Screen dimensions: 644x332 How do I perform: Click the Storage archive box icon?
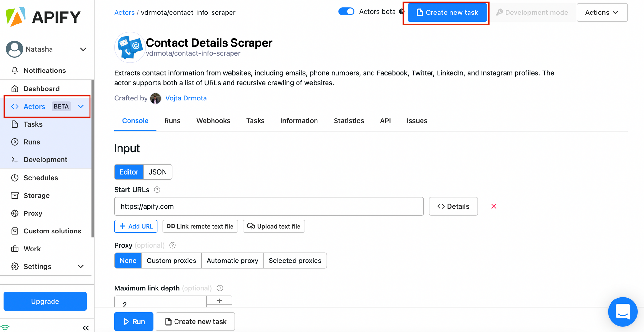pyautogui.click(x=15, y=195)
